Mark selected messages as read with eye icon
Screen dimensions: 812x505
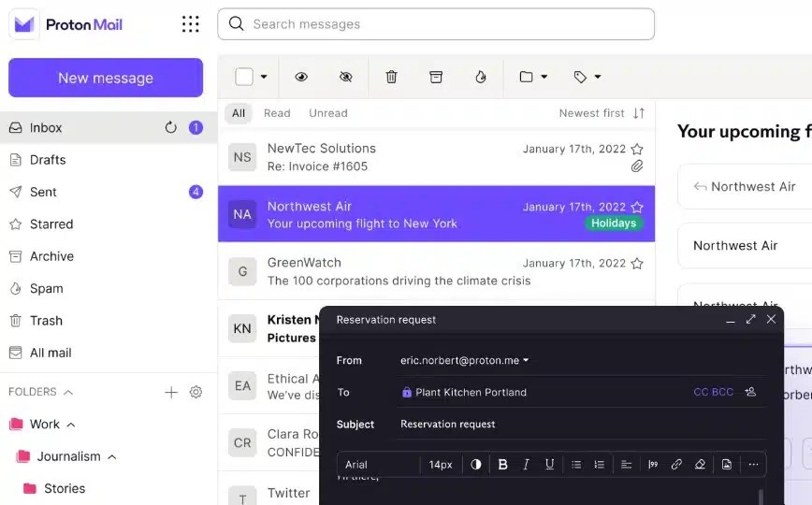coord(301,77)
